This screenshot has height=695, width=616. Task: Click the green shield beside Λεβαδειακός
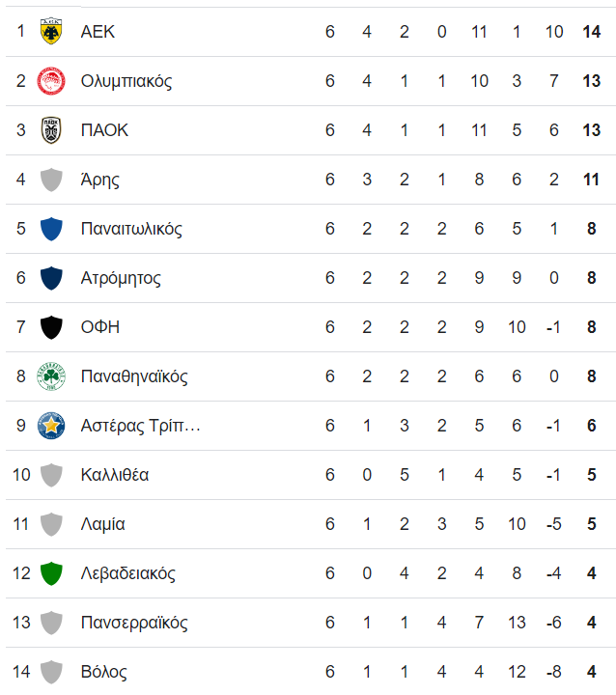coord(51,573)
